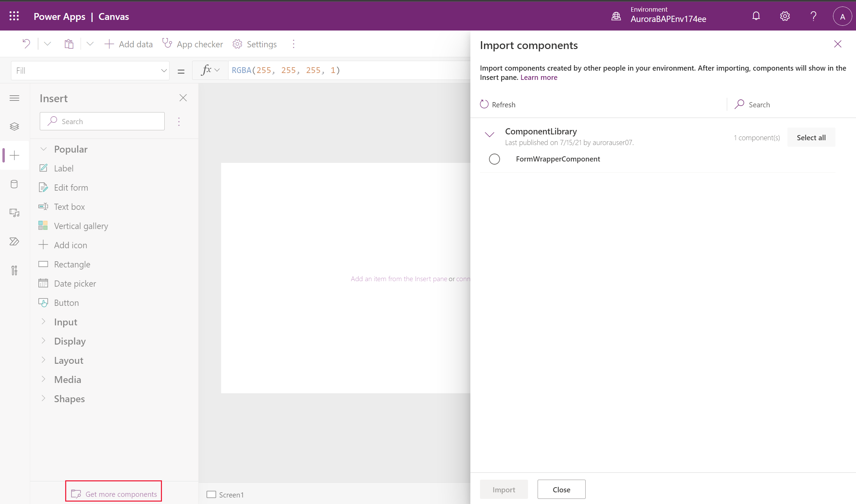This screenshot has height=504, width=856.
Task: Toggle Select all components checkbox
Action: click(x=811, y=137)
